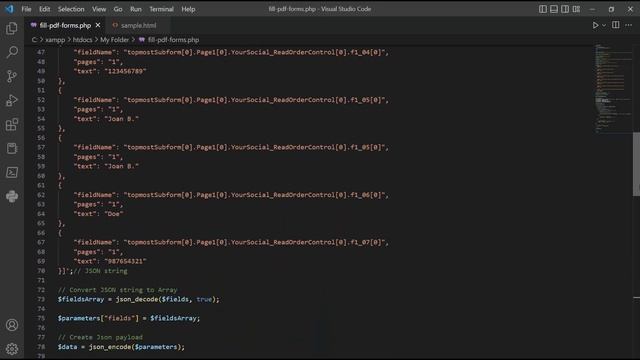The image size is (640, 360).
Task: Open the Accounts menu
Action: 12,325
